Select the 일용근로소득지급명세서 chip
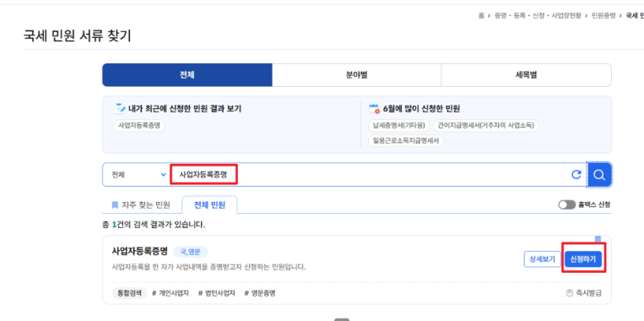The width and height of the screenshot is (644, 321). tap(406, 140)
